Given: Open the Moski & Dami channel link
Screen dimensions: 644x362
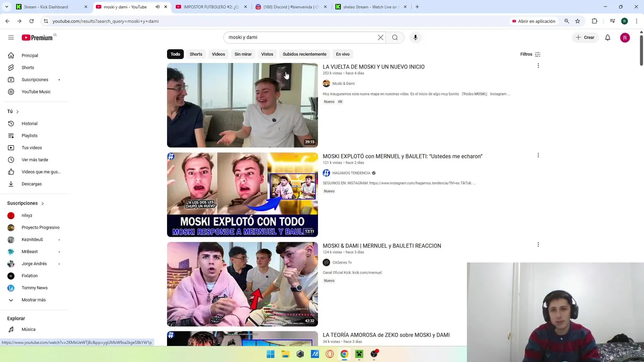Looking at the screenshot, I should (x=343, y=83).
